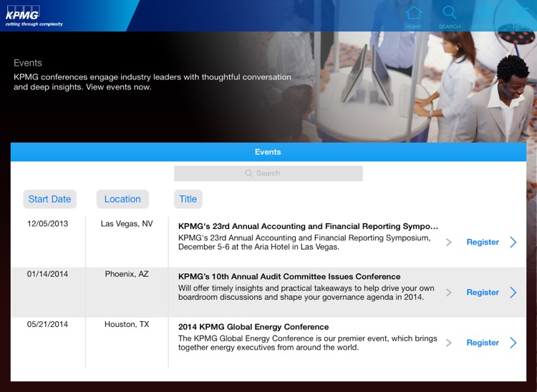Click the energy executives description text
The image size is (537, 392).
tap(308, 343)
